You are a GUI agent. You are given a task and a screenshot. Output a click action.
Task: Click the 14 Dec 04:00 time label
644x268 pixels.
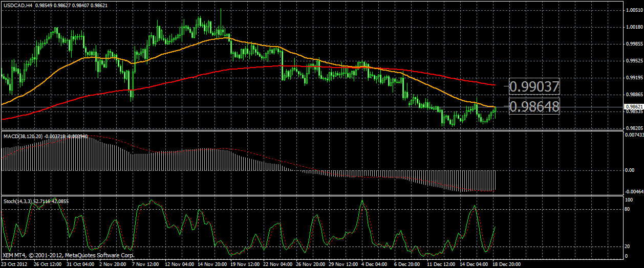pos(475,264)
